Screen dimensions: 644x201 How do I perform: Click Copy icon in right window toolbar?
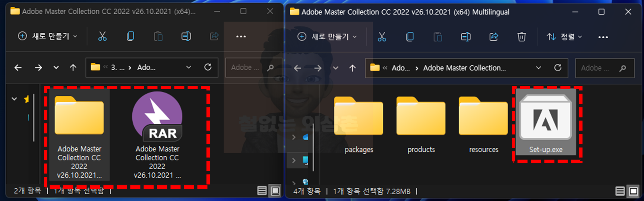(x=410, y=37)
